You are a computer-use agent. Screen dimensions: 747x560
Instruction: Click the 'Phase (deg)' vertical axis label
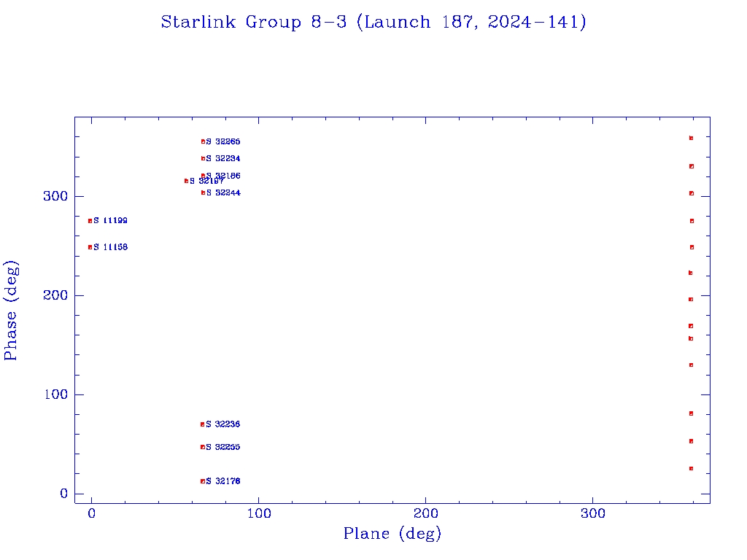tap(10, 311)
